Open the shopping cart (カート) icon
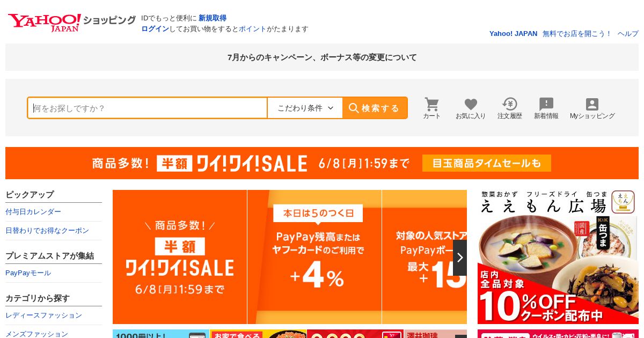Image resolution: width=644 pixels, height=338 pixels. pos(431,108)
